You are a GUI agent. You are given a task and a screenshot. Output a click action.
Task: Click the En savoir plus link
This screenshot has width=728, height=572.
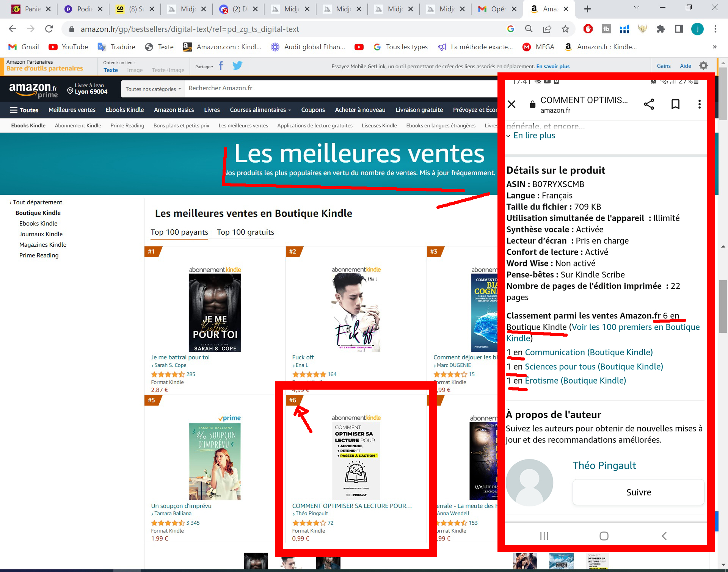click(x=552, y=66)
